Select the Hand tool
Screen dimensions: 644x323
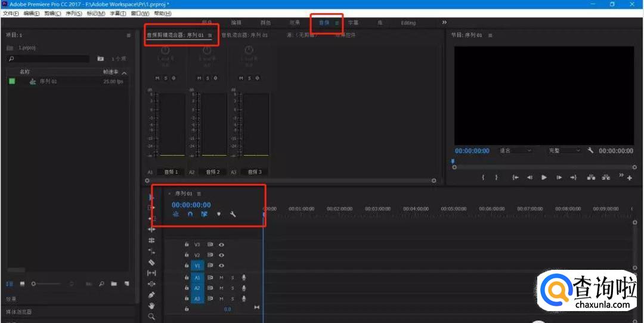(x=151, y=306)
